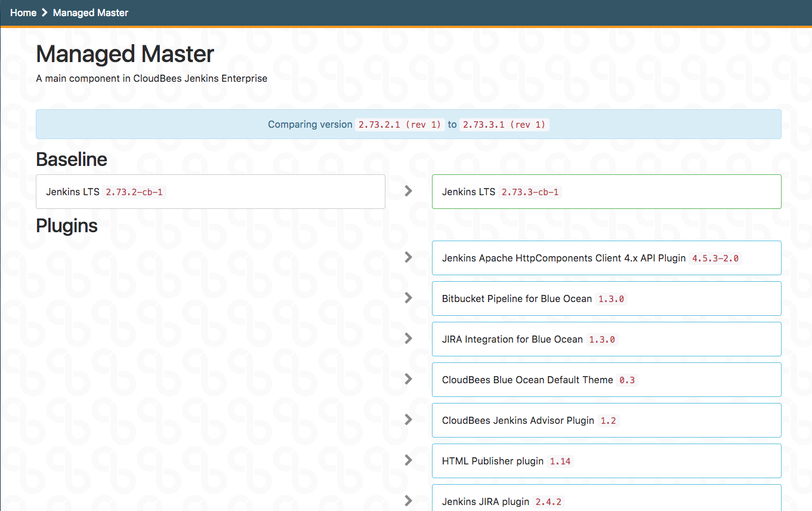
Task: Select Jenkins LTS 2.73.2-cb-1 baseline card
Action: tap(211, 192)
